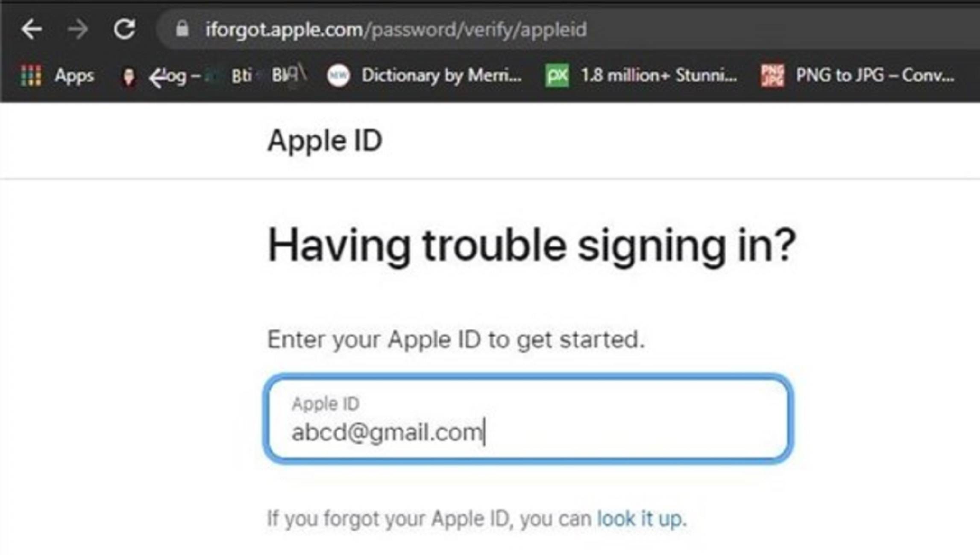Open the 1.8 million+ Stunning bookmark text
The width and height of the screenshot is (980, 555).
pyautogui.click(x=659, y=76)
